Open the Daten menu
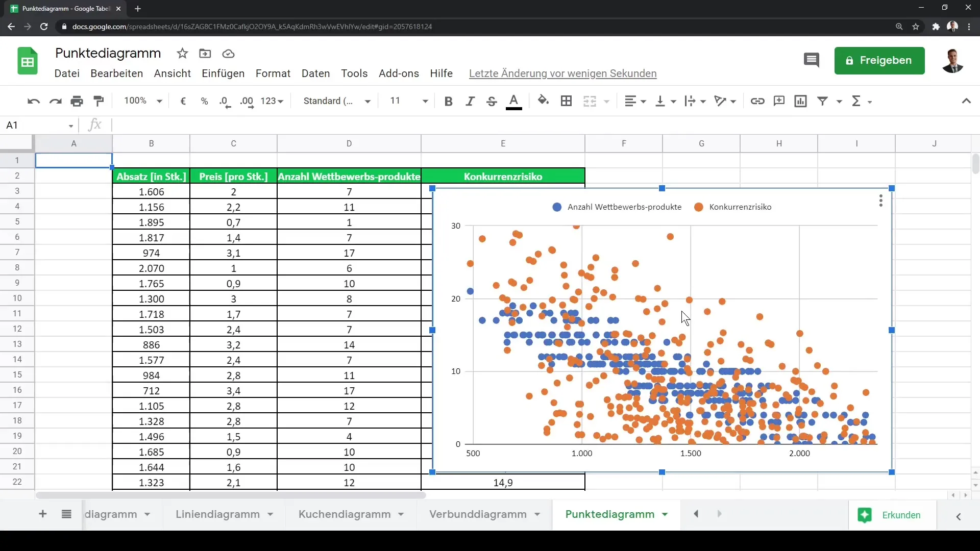Screen dimensions: 980x551 316,73
